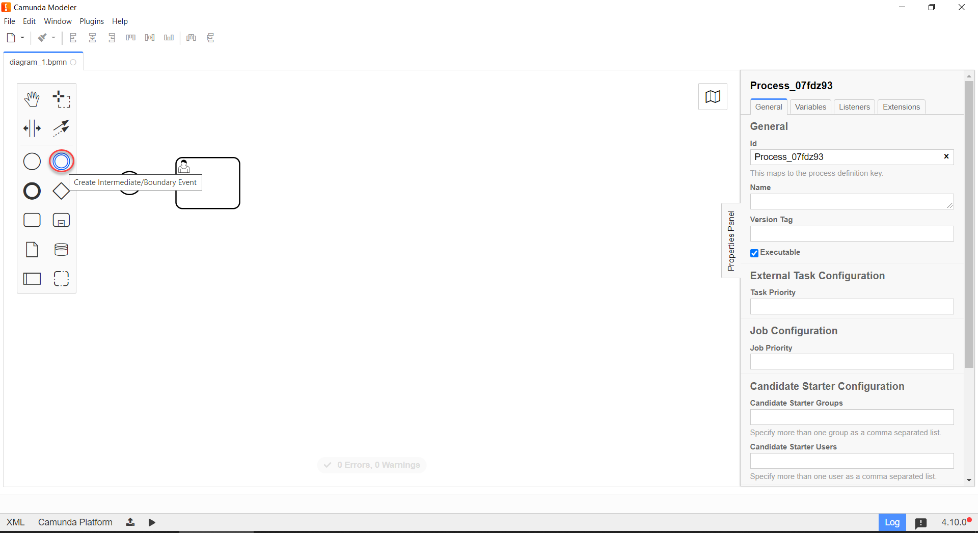Viewport: 980px width, 533px height.
Task: Create a data store reference
Action: pos(61,250)
